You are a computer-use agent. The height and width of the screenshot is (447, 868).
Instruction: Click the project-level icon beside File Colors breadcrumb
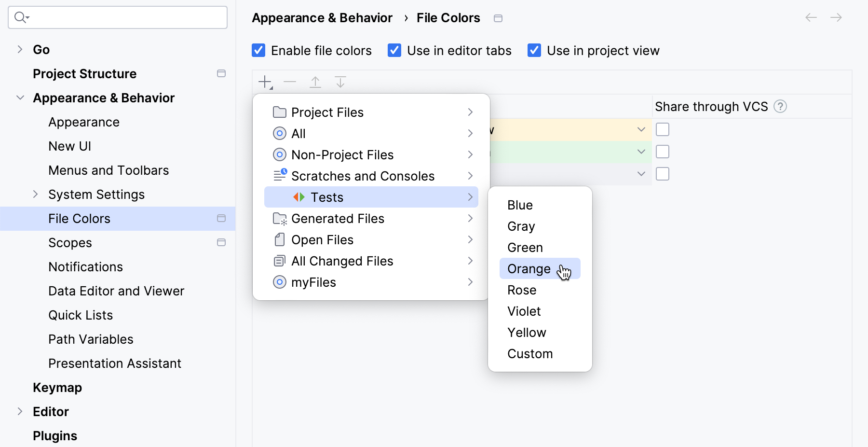[498, 18]
